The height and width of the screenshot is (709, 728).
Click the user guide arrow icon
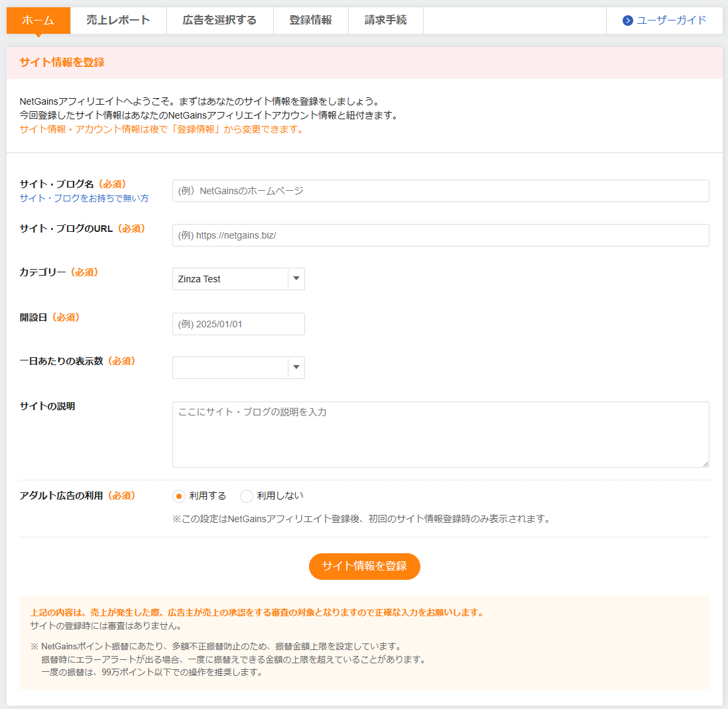(x=627, y=21)
